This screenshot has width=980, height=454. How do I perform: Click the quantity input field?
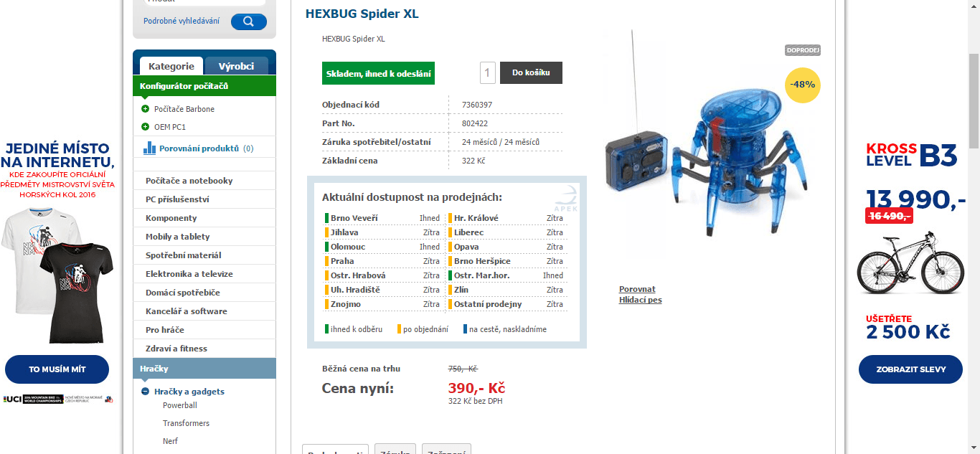(488, 72)
